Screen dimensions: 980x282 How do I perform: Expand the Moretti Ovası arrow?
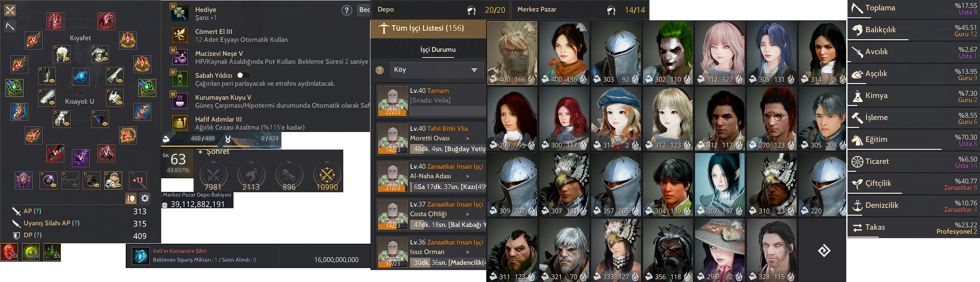click(467, 138)
